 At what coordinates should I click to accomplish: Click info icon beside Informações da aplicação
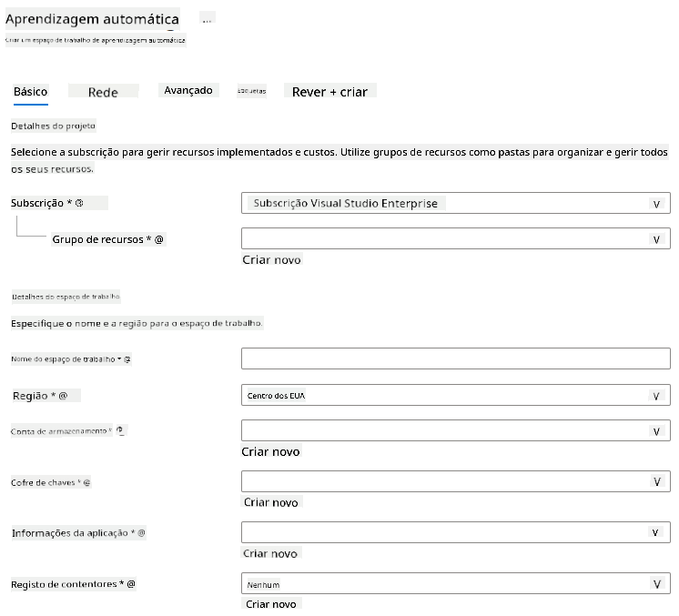point(141,533)
